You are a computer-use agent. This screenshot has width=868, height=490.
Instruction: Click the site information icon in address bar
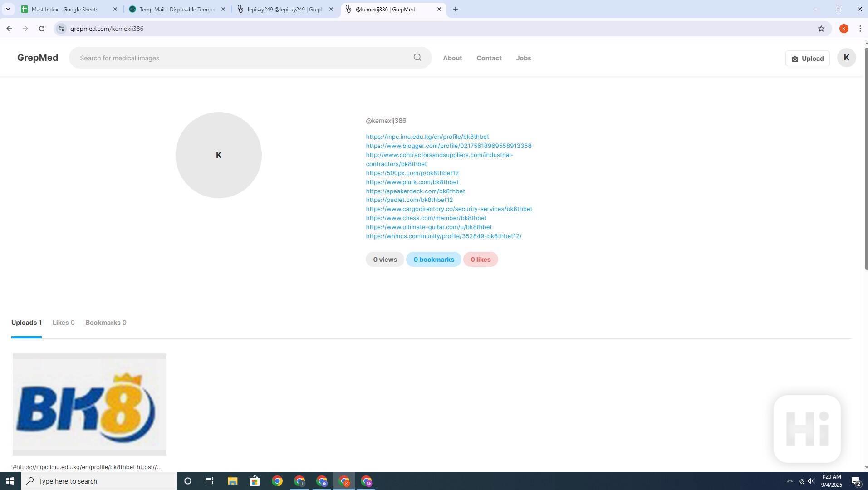61,29
